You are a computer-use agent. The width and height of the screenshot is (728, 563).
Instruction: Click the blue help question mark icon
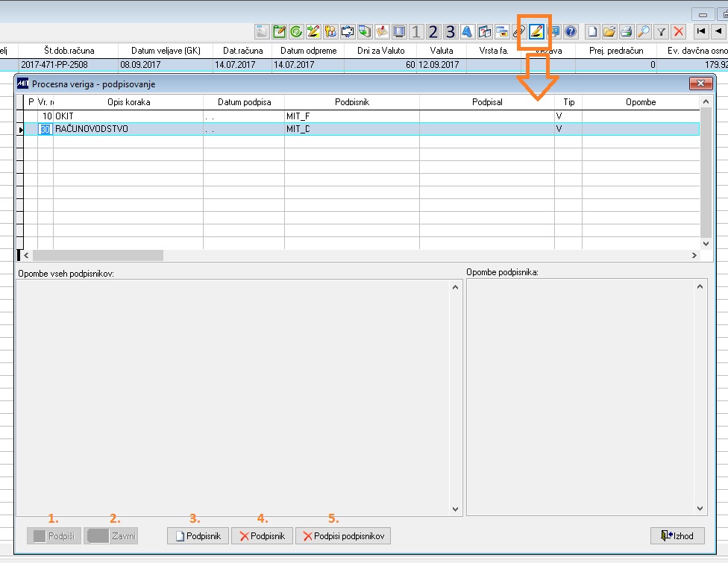pos(571,31)
